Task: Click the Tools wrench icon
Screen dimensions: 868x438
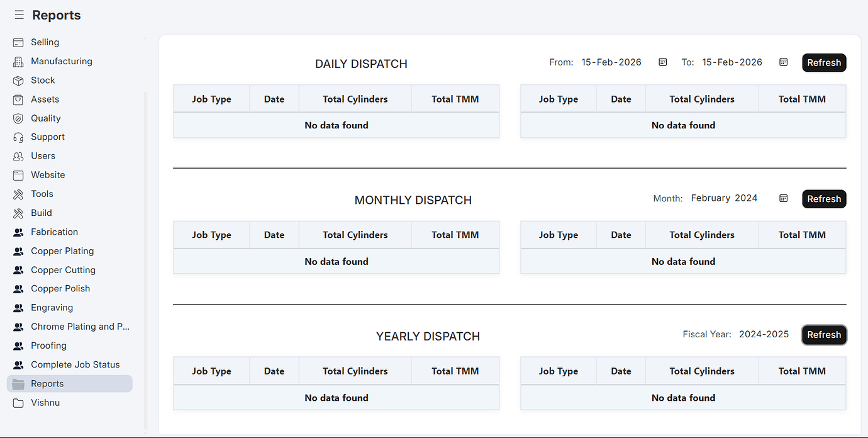Action: point(18,194)
